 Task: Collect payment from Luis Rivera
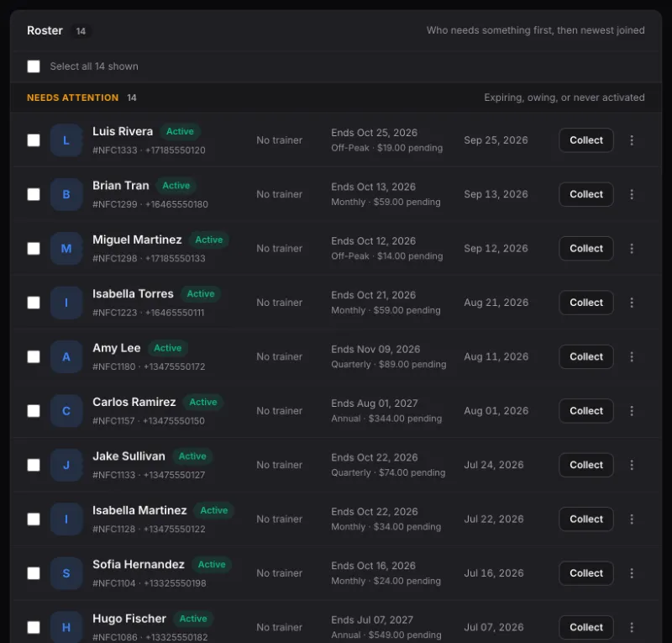tap(585, 140)
